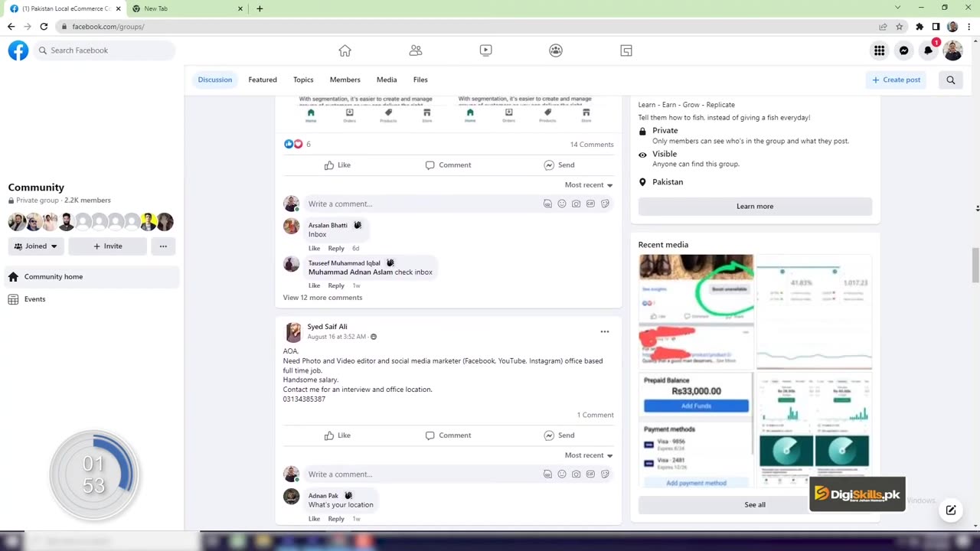Open the Facebook apps menu grid
Viewport: 980px width, 551px height.
pos(879,51)
